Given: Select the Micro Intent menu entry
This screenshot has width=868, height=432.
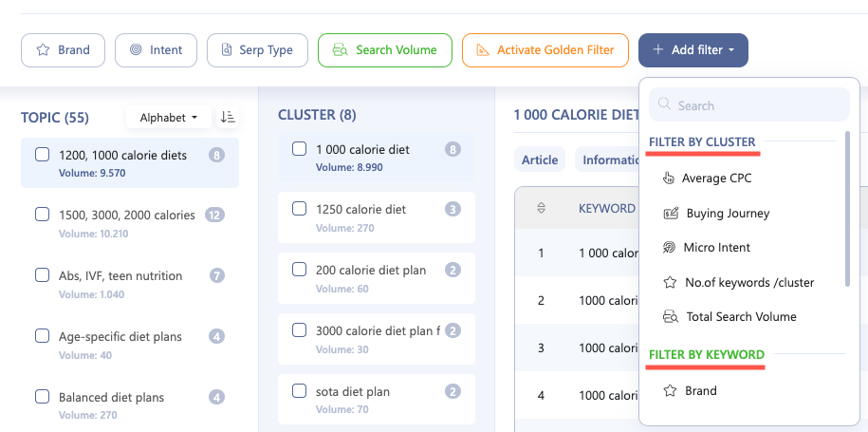Looking at the screenshot, I should point(717,248).
